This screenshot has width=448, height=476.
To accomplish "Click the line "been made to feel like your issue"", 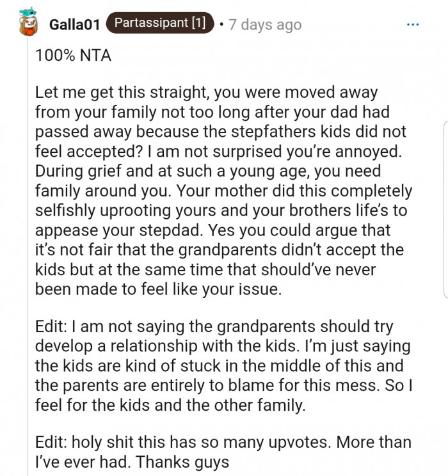I will coord(158,289).
